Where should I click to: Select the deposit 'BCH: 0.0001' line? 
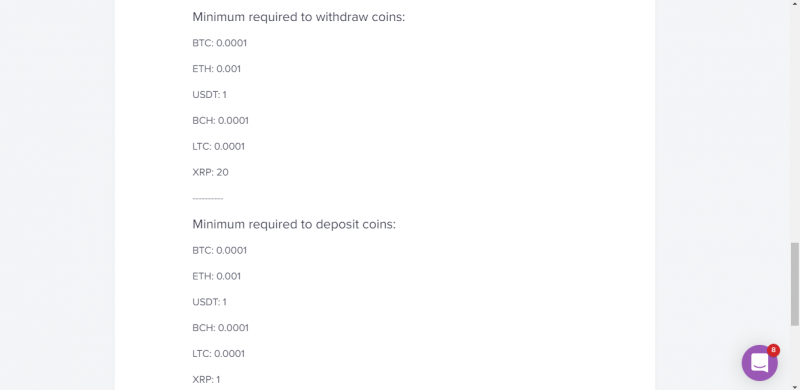click(220, 328)
